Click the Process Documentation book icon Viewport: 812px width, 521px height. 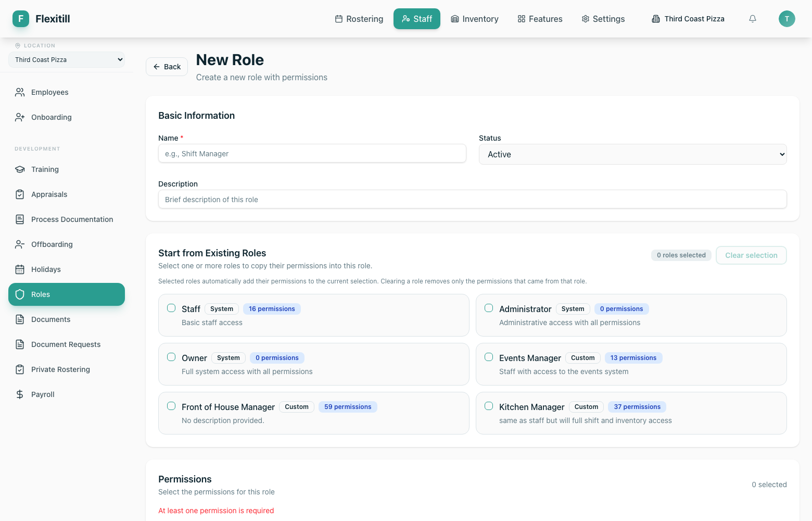point(20,219)
